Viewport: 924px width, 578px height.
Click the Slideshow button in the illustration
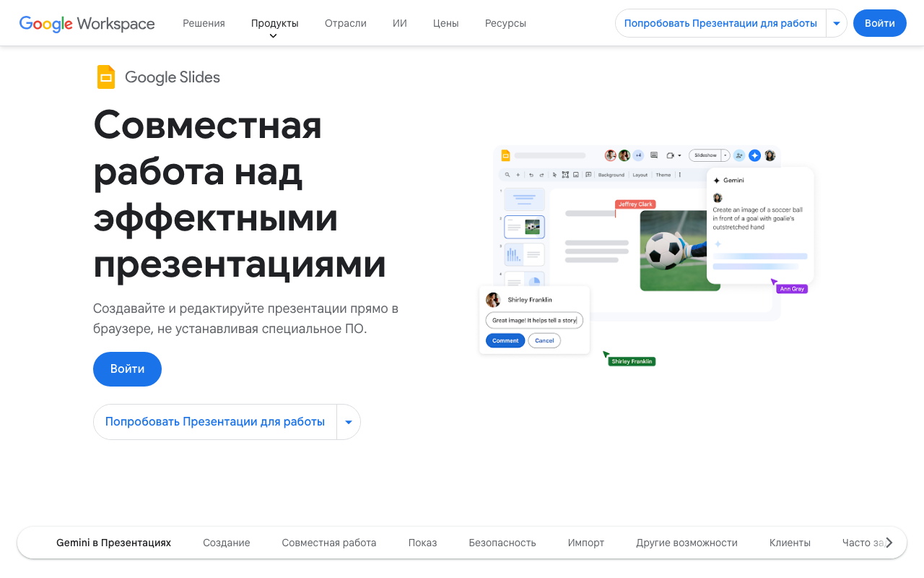click(x=705, y=155)
